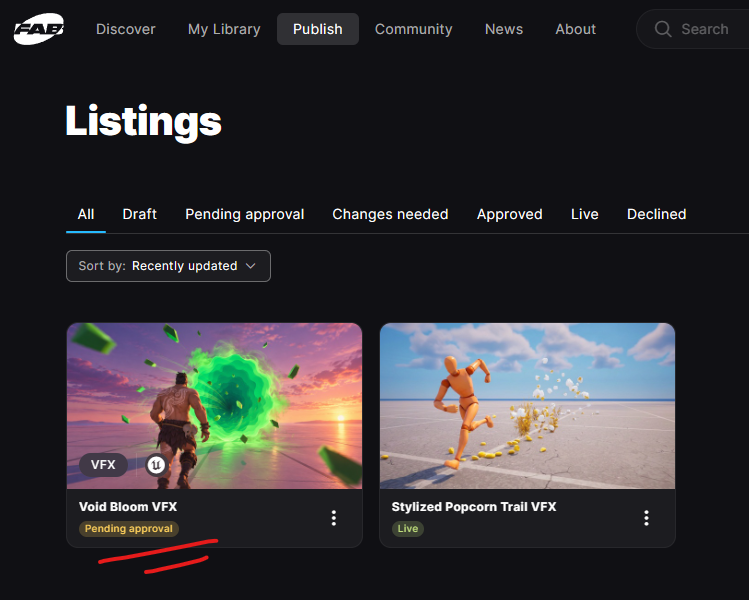The width and height of the screenshot is (749, 600).
Task: Click the Pending approval status badge
Action: [128, 529]
